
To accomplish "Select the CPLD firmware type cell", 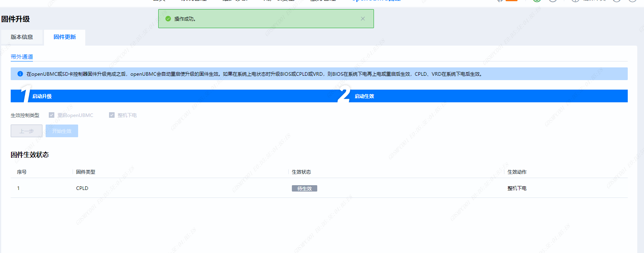I will point(82,188).
